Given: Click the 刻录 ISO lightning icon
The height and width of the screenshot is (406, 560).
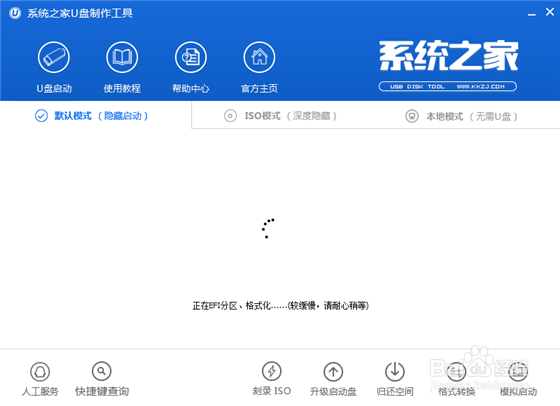Looking at the screenshot, I should 272,371.
